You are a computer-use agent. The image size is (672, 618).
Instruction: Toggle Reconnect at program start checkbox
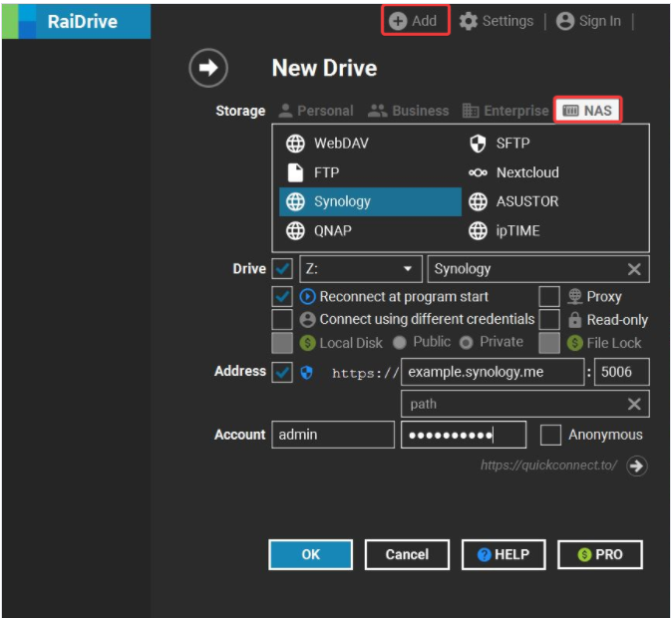(282, 297)
